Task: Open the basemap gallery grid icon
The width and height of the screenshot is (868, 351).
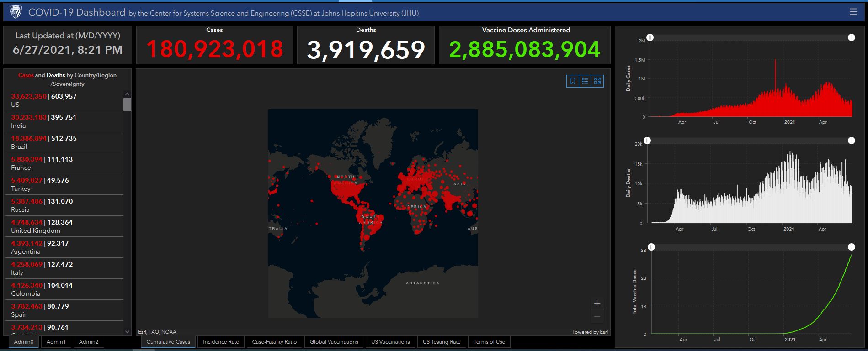Action: (597, 81)
